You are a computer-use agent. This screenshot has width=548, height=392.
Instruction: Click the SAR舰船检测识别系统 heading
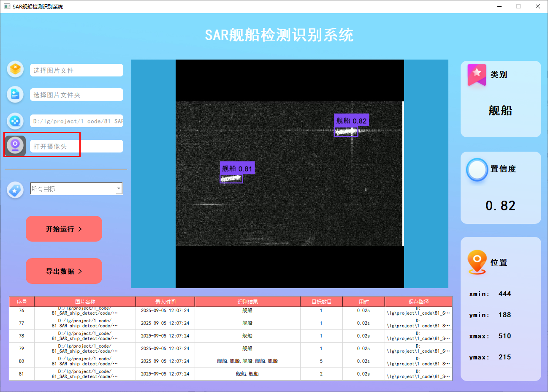[x=279, y=35]
